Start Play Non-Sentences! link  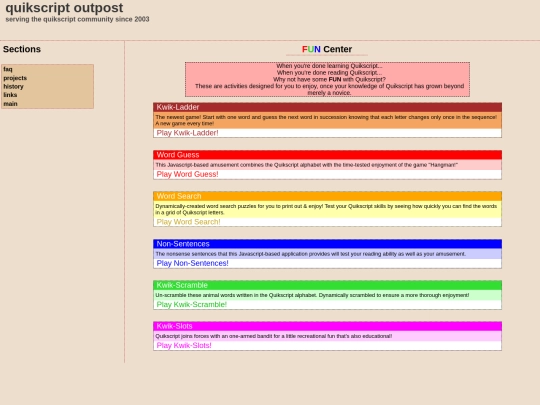point(193,263)
